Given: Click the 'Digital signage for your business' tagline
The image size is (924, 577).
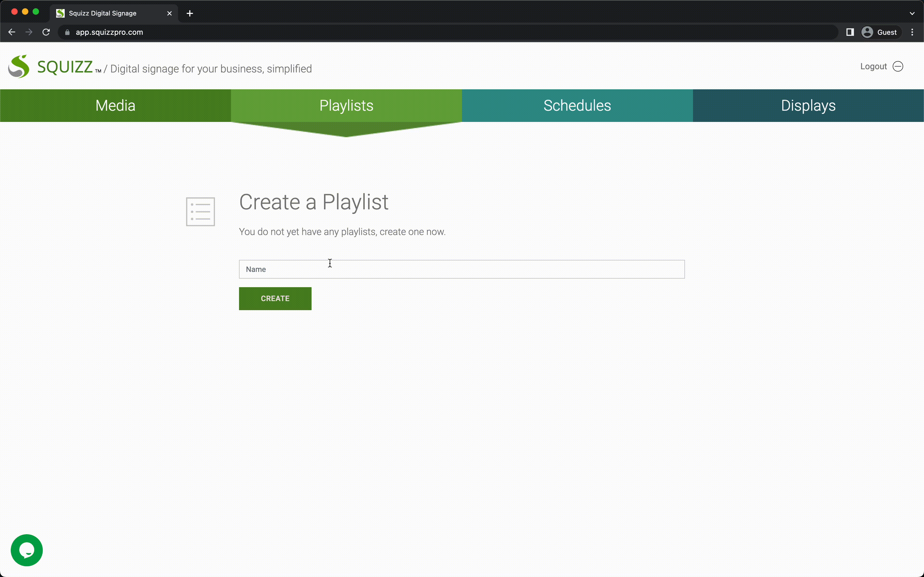Looking at the screenshot, I should point(211,69).
